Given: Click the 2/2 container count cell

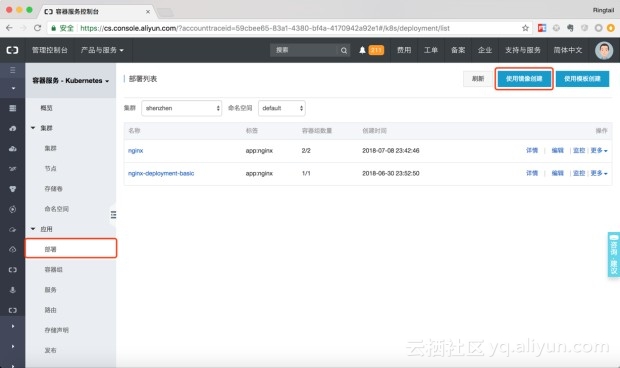Looking at the screenshot, I should point(306,151).
